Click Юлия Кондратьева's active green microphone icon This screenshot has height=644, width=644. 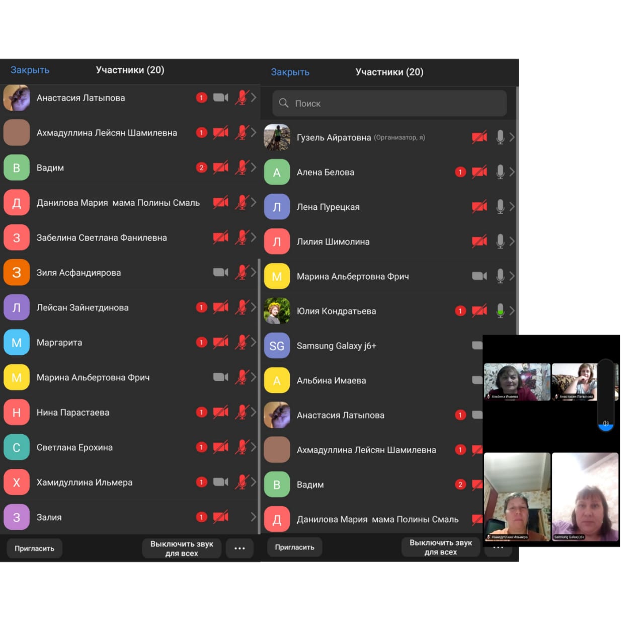point(500,311)
